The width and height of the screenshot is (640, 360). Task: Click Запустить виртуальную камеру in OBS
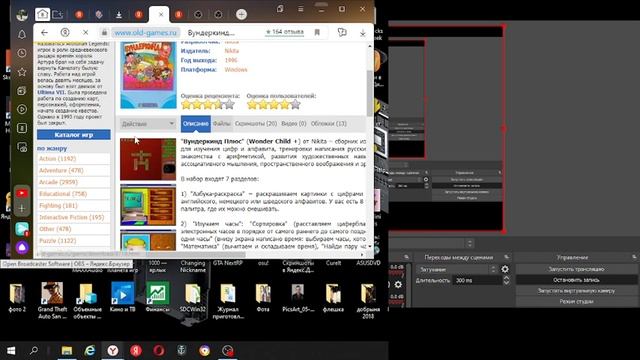tap(576, 291)
